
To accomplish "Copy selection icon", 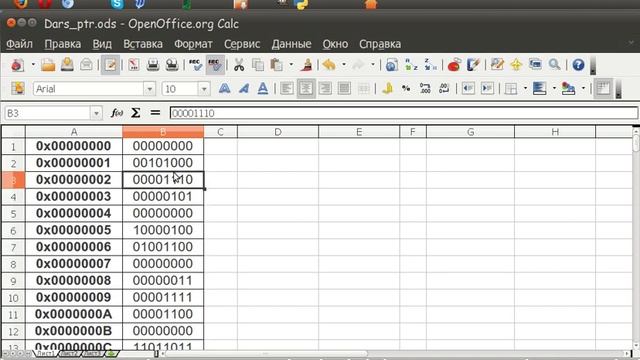I will (258, 65).
